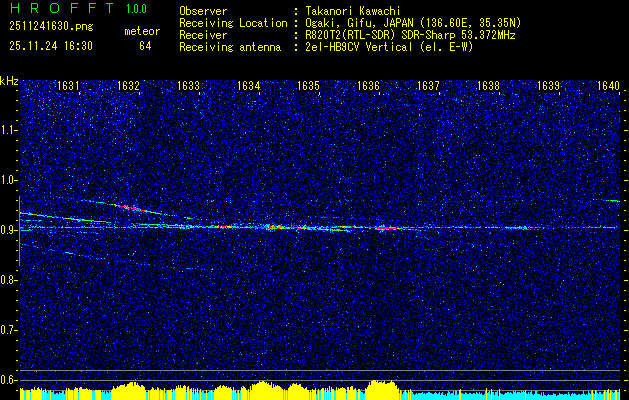This screenshot has width=629, height=400.
Task: Click the 1634 time marker
Action: tap(248, 85)
